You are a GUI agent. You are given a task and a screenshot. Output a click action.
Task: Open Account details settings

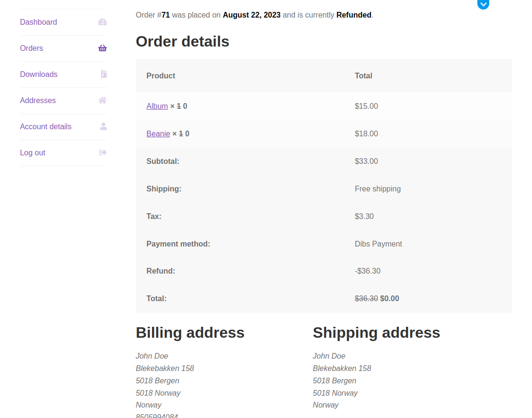(46, 126)
